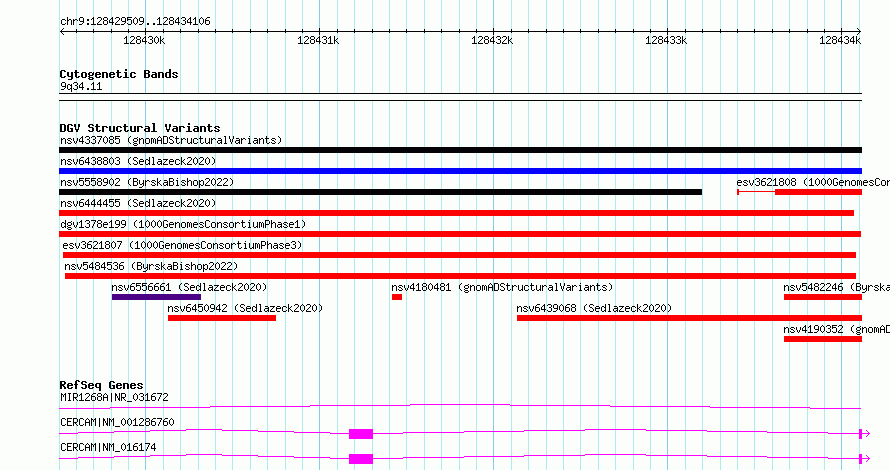Open the nsv5558902 (ByrskaBishop2022) label

tap(147, 182)
